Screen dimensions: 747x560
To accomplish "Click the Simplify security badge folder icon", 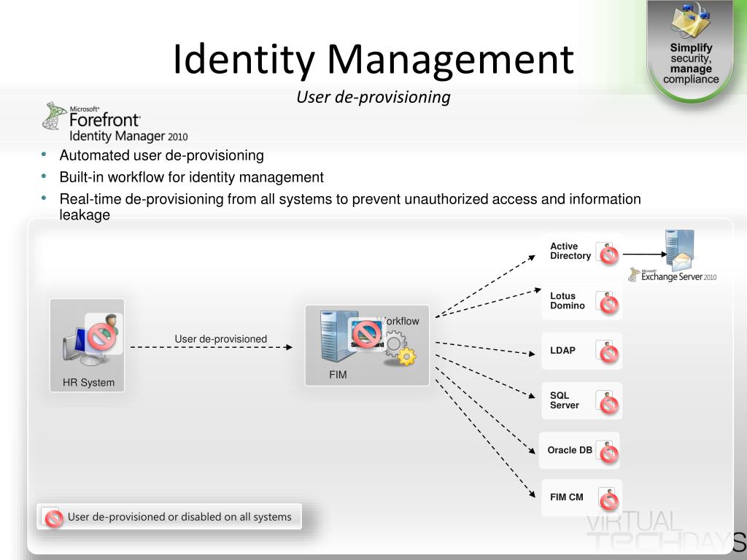I will click(x=690, y=21).
